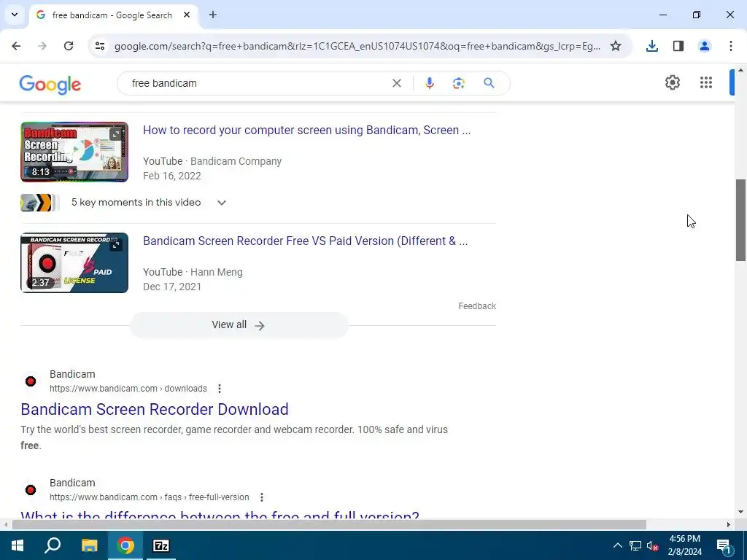
Task: Click the taskbar clock showing 4:56 PM
Action: point(684,545)
